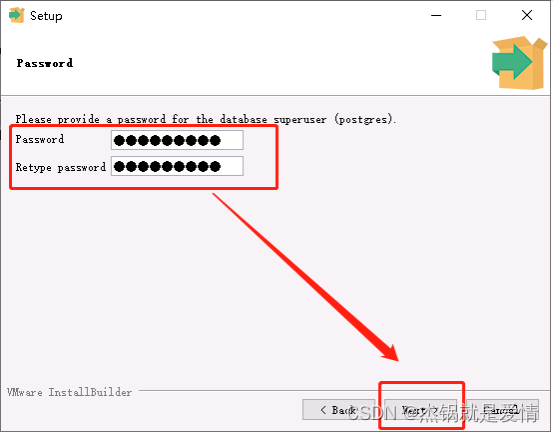Image resolution: width=554 pixels, height=433 pixels.
Task: Click the masked dots in Password field
Action: tap(167, 141)
